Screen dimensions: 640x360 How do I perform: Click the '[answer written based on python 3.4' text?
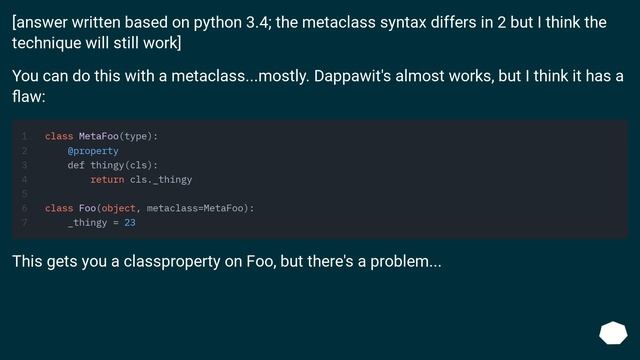pos(141,22)
